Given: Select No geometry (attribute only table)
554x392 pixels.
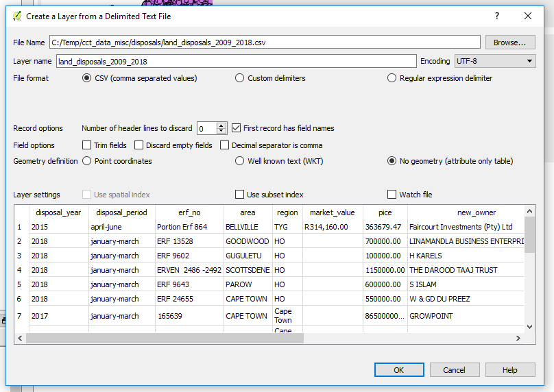Looking at the screenshot, I should pyautogui.click(x=392, y=161).
